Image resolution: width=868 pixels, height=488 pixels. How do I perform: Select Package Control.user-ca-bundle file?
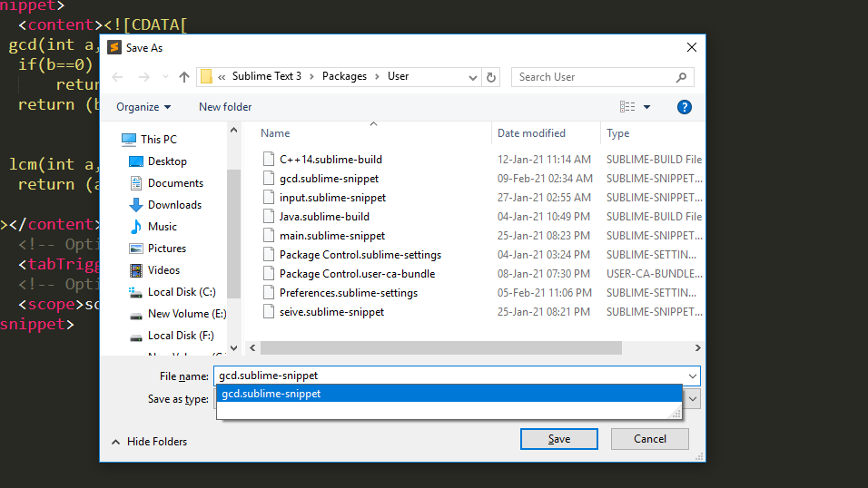357,274
